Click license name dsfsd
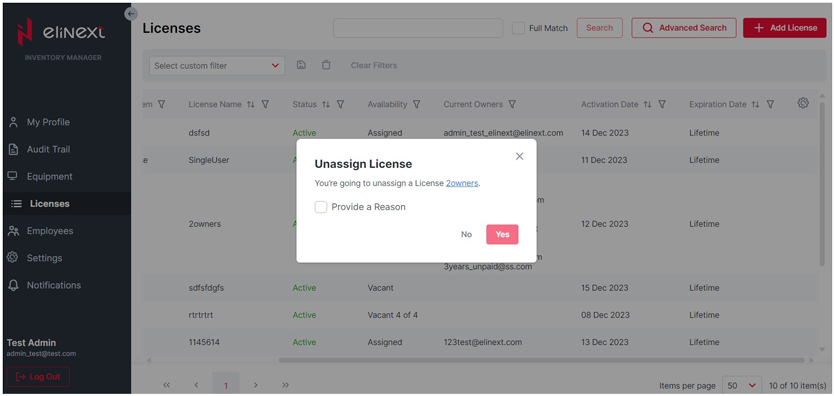 (199, 133)
